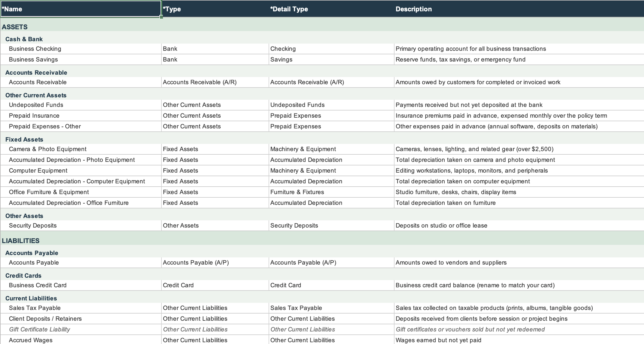This screenshot has width=644, height=344.
Task: Click 'Amounts owed by customers' description
Action: click(519, 82)
